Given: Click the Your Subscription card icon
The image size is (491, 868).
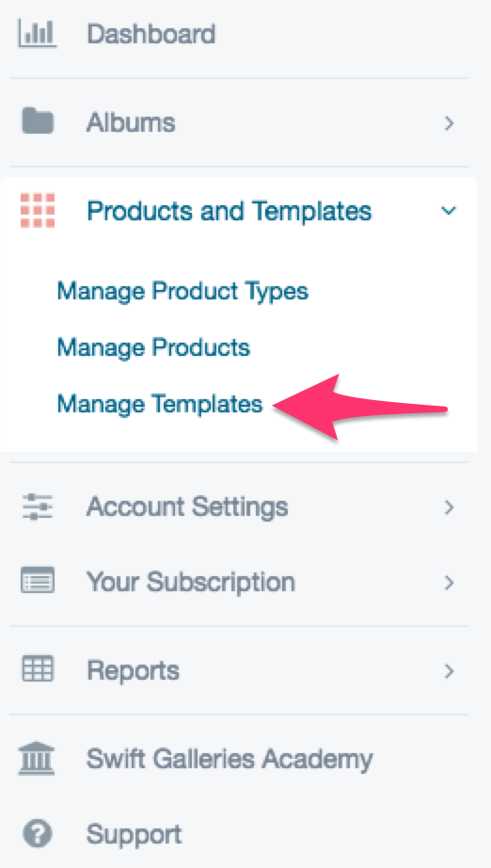Looking at the screenshot, I should [x=37, y=581].
